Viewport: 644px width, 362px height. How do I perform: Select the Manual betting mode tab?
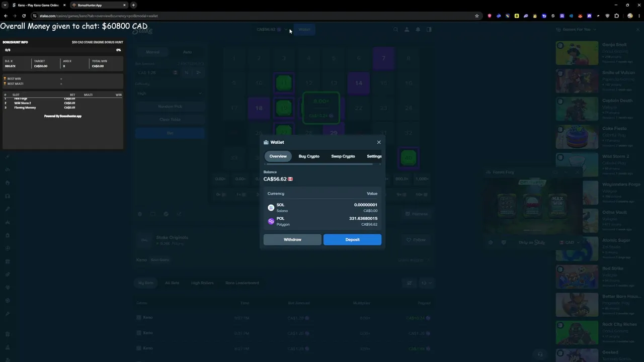click(152, 52)
